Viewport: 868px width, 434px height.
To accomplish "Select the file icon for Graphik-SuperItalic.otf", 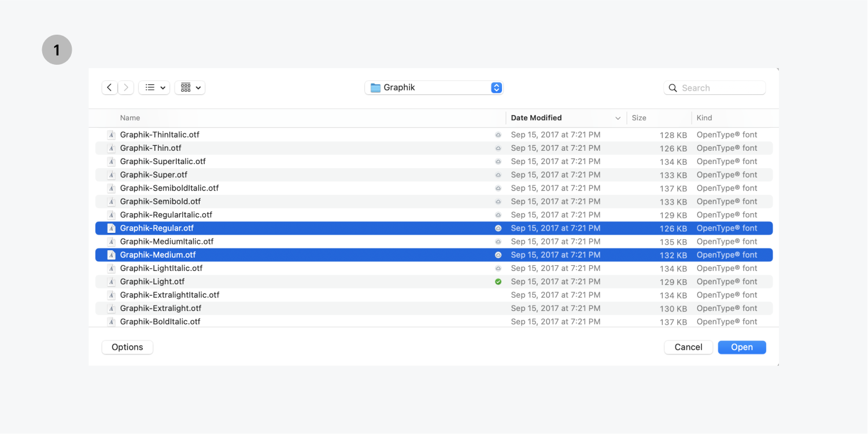I will tap(112, 161).
